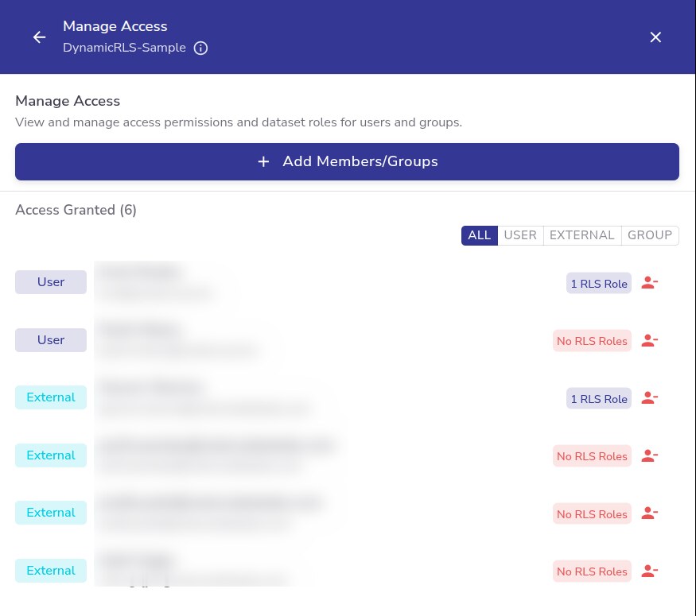The width and height of the screenshot is (696, 616).
Task: Click No RLS Roles badge on third External row
Action: [592, 514]
